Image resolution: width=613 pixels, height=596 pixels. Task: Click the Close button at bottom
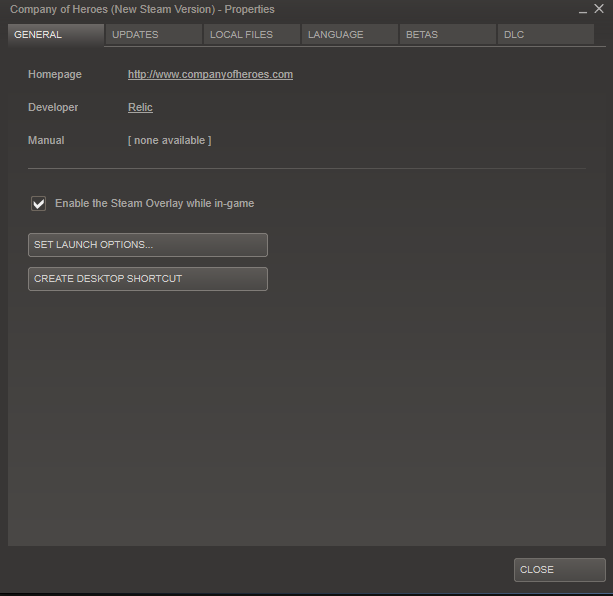[x=559, y=570]
